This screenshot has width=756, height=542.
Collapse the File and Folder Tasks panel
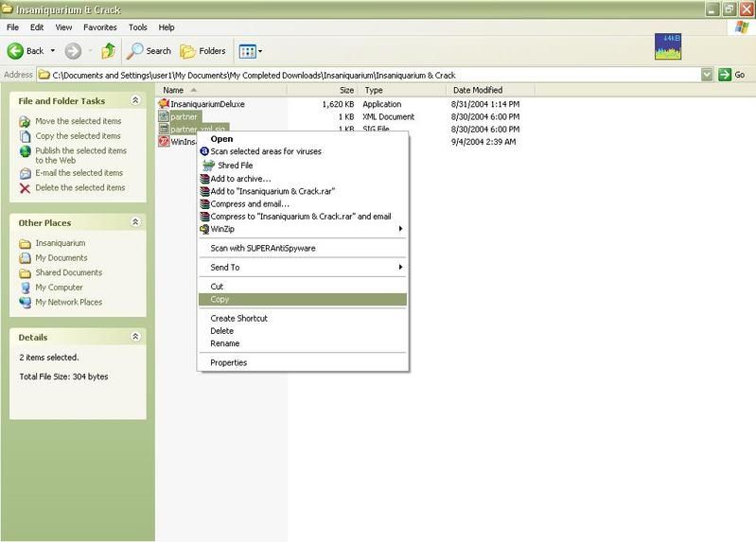[135, 100]
